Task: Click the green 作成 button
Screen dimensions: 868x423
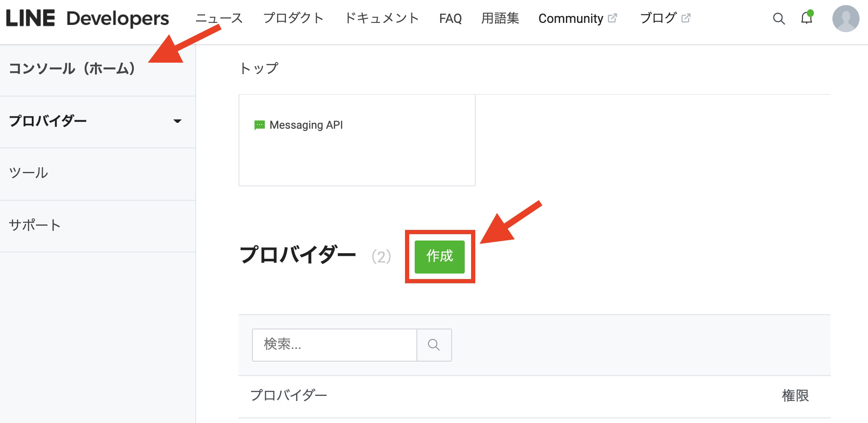Action: (440, 257)
